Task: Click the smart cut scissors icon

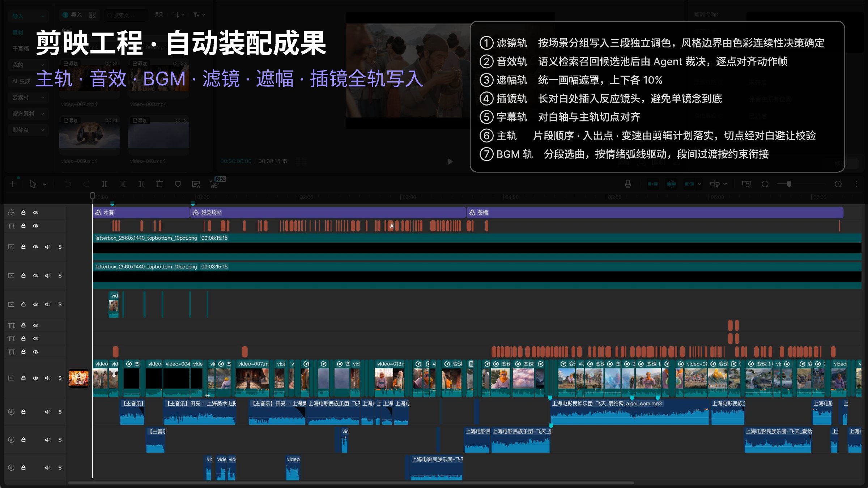Action: pos(214,185)
